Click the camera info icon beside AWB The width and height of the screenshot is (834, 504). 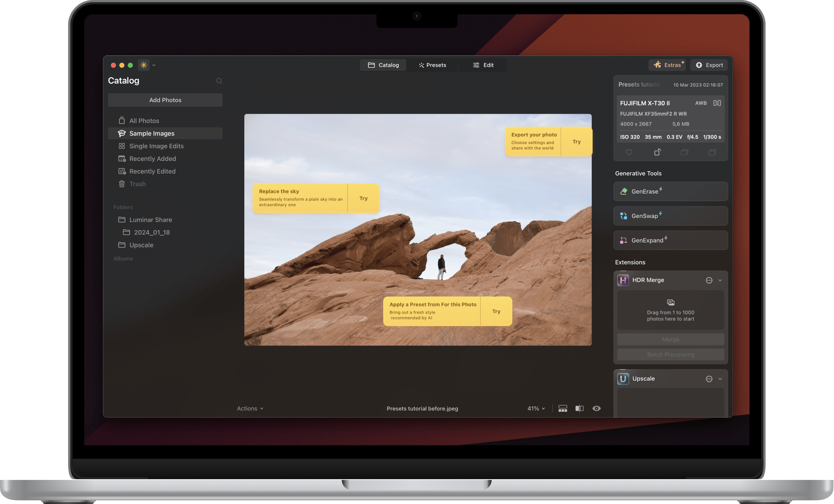point(717,103)
